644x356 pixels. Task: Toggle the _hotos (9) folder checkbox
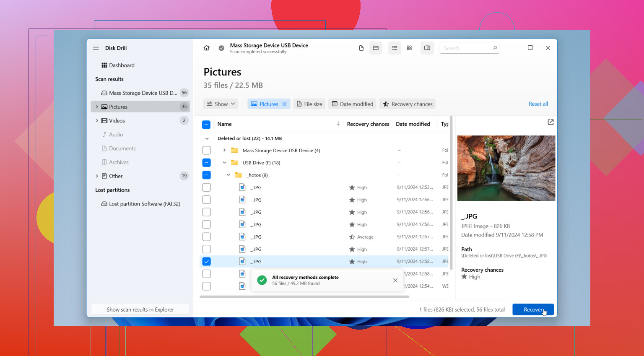coord(206,175)
